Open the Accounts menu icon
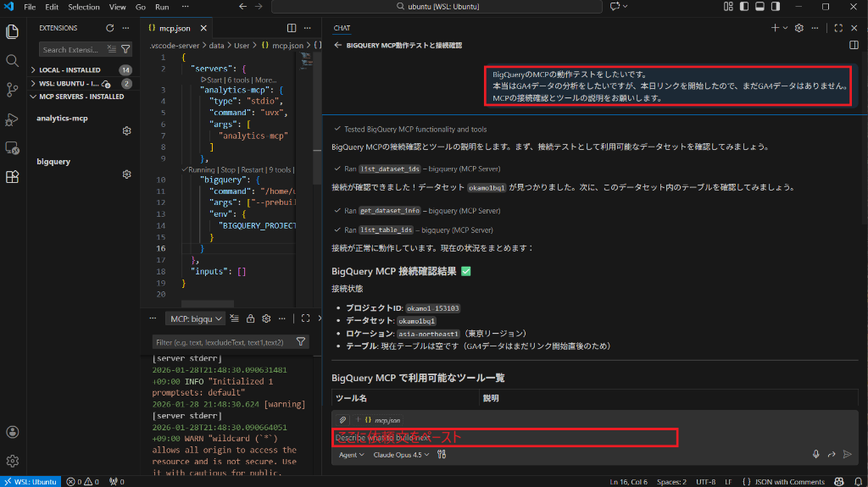868x487 pixels. 12,432
